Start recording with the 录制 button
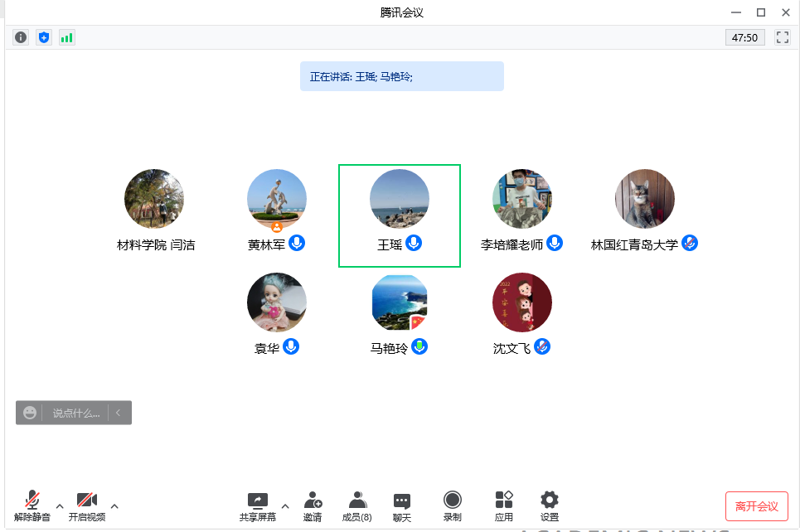The height and width of the screenshot is (532, 800). 452,506
